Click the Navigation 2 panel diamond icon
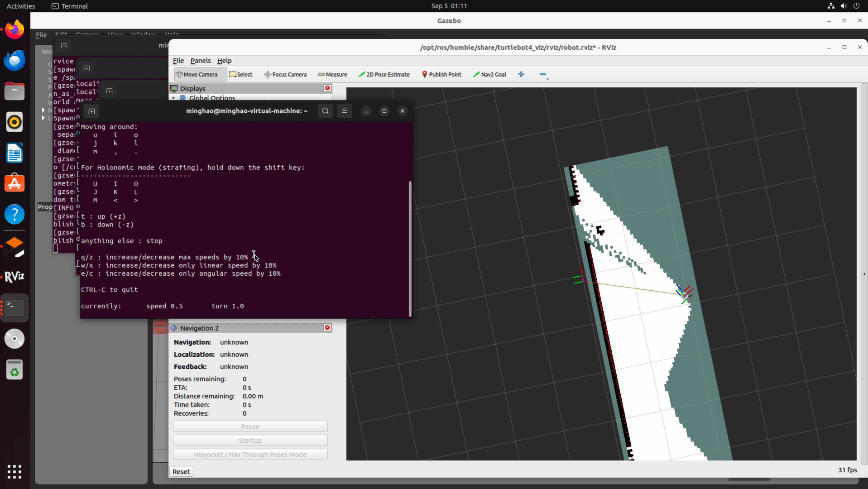This screenshot has width=868, height=489. click(174, 328)
